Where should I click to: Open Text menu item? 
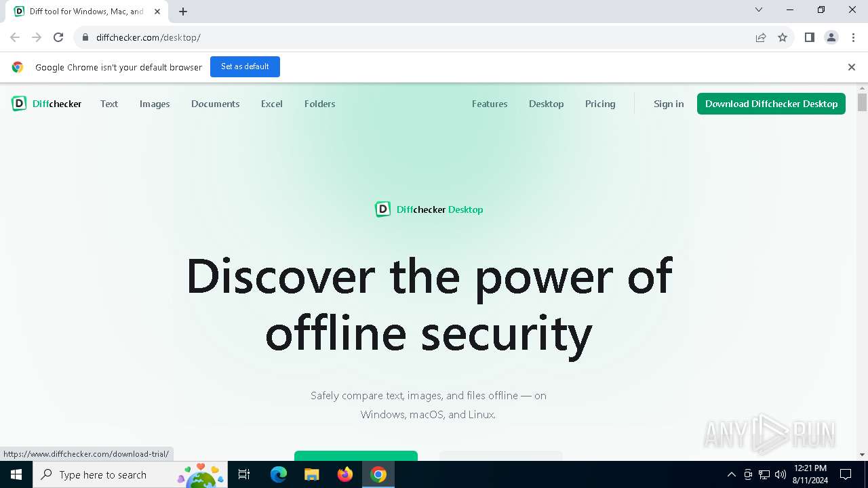pyautogui.click(x=109, y=104)
